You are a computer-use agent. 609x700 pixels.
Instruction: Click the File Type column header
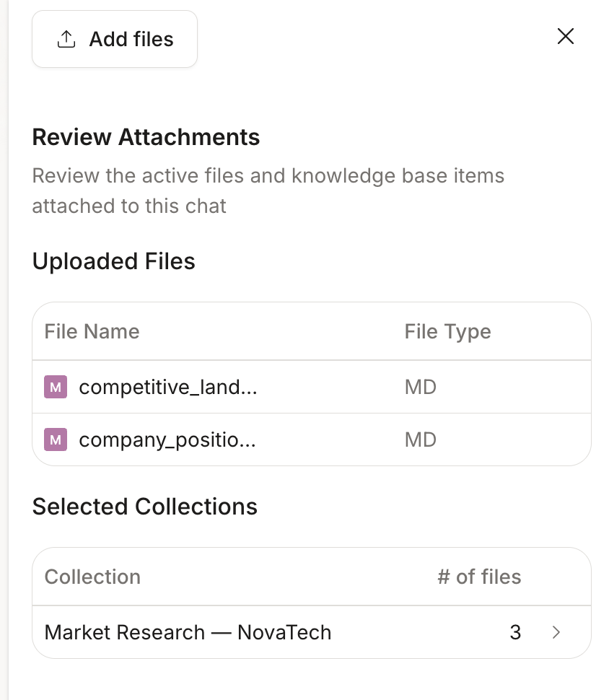pos(447,332)
